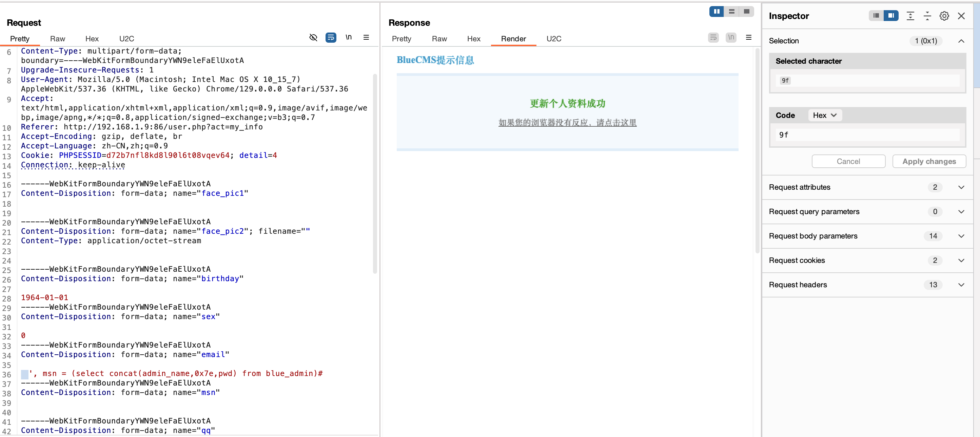
Task: Toggle line wrap icon in Response toolbar
Action: point(713,38)
